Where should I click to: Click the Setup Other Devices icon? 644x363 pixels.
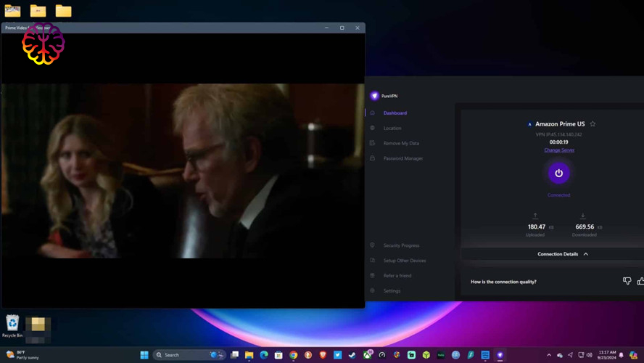(x=373, y=260)
